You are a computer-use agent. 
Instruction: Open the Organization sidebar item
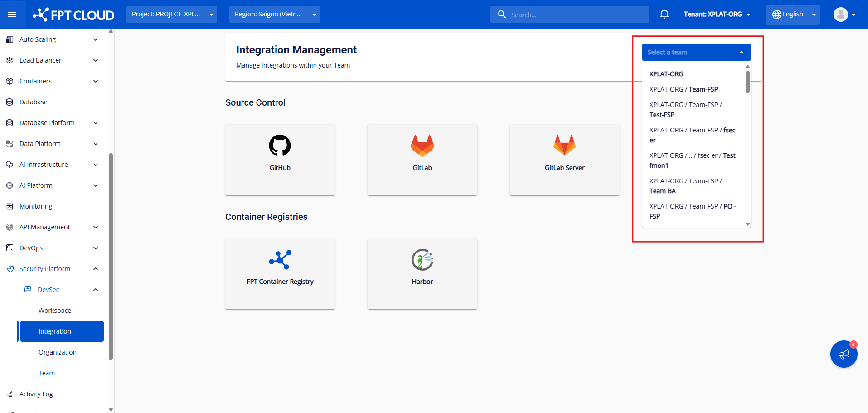(x=58, y=352)
